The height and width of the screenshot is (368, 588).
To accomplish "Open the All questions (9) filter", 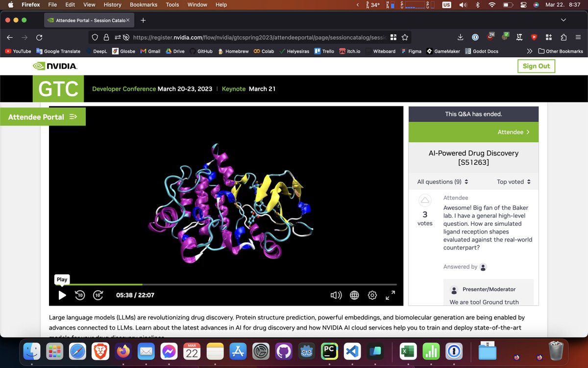I will (442, 182).
